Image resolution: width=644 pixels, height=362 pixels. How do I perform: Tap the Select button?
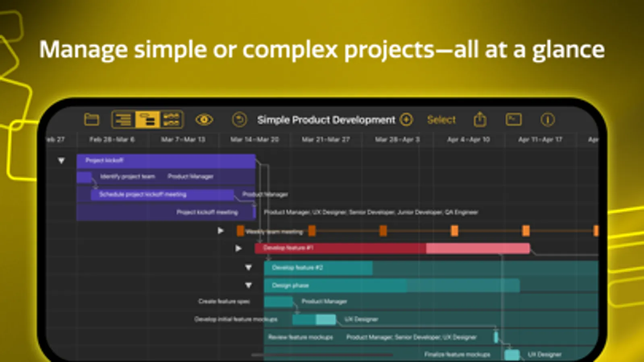[x=441, y=119]
